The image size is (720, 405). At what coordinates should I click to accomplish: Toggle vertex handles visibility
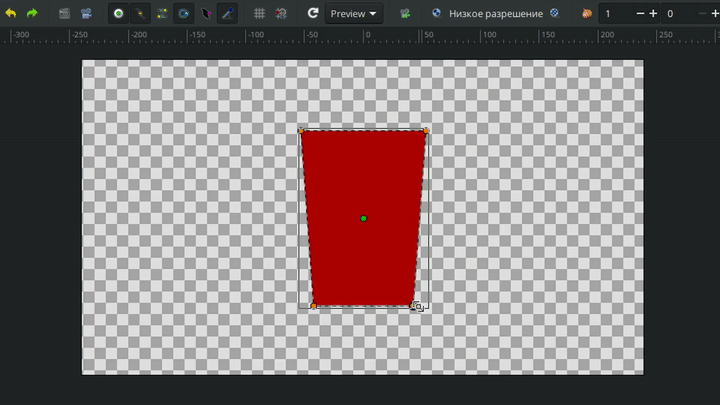click(140, 14)
